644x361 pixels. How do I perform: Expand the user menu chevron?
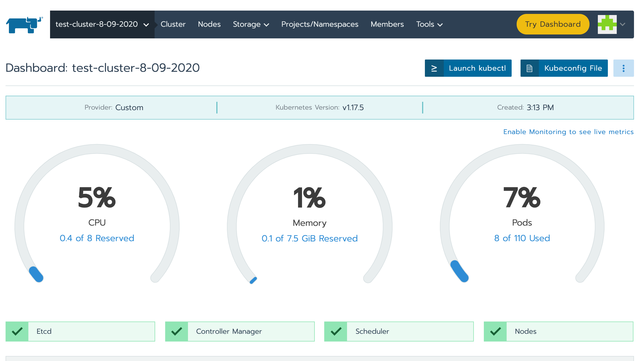pyautogui.click(x=623, y=24)
